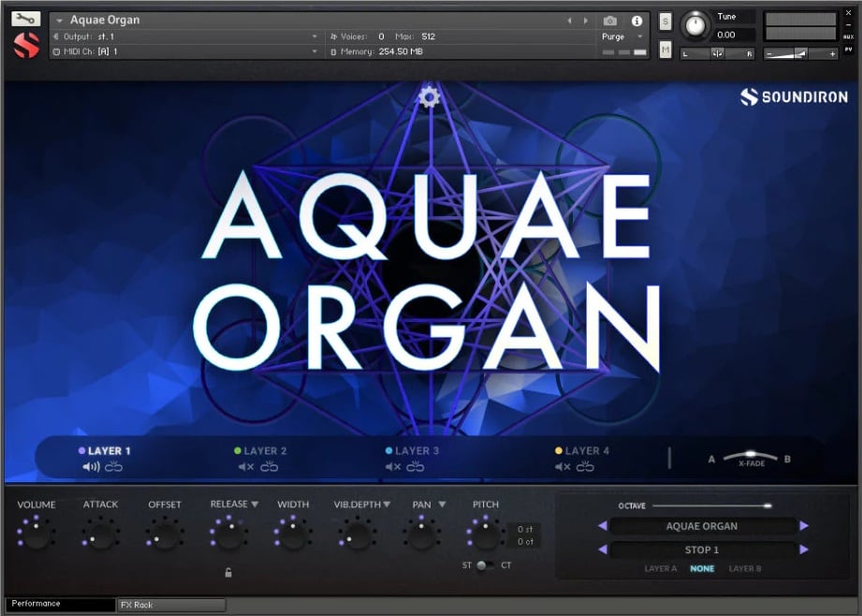Click the X-FADE slider between A and B

pos(751,458)
